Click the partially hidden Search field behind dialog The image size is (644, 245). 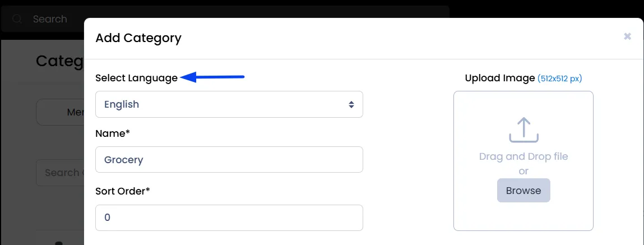point(60,173)
